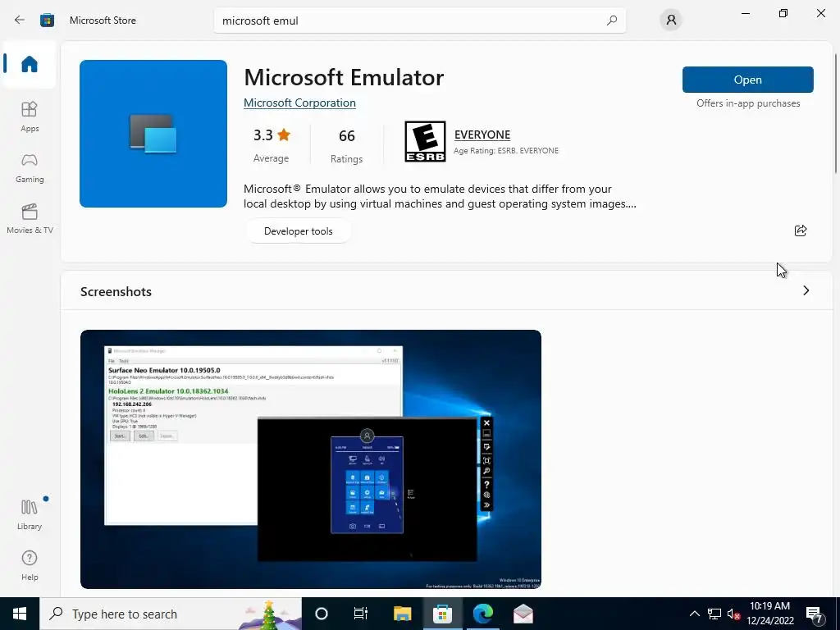Viewport: 840px width, 630px height.
Task: Click the vertical scrollbar thumb
Action: [x=836, y=113]
